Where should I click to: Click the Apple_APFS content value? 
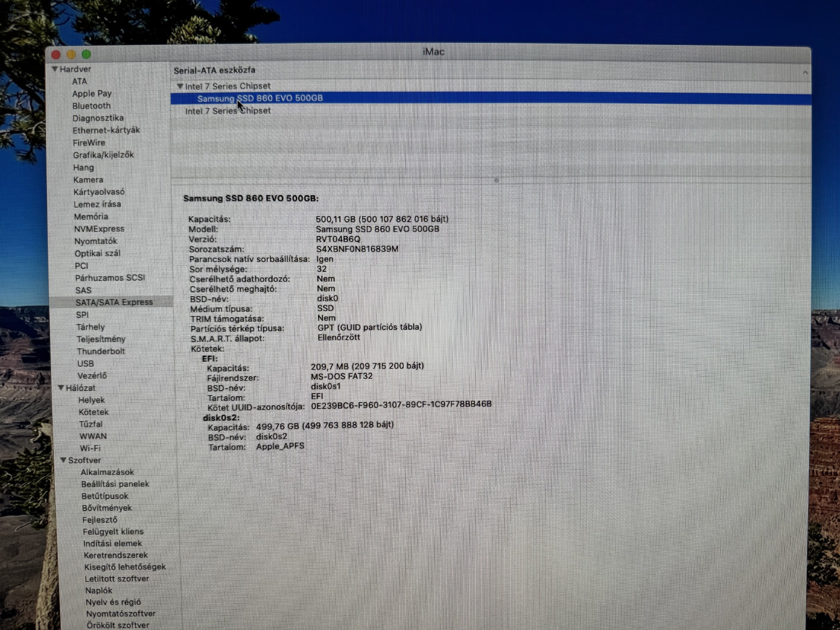point(280,446)
